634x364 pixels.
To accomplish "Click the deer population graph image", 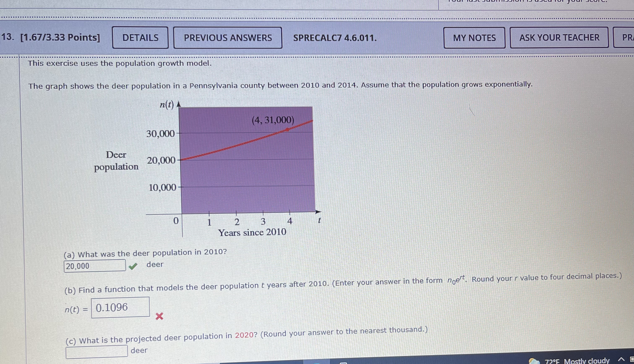I will pyautogui.click(x=207, y=169).
